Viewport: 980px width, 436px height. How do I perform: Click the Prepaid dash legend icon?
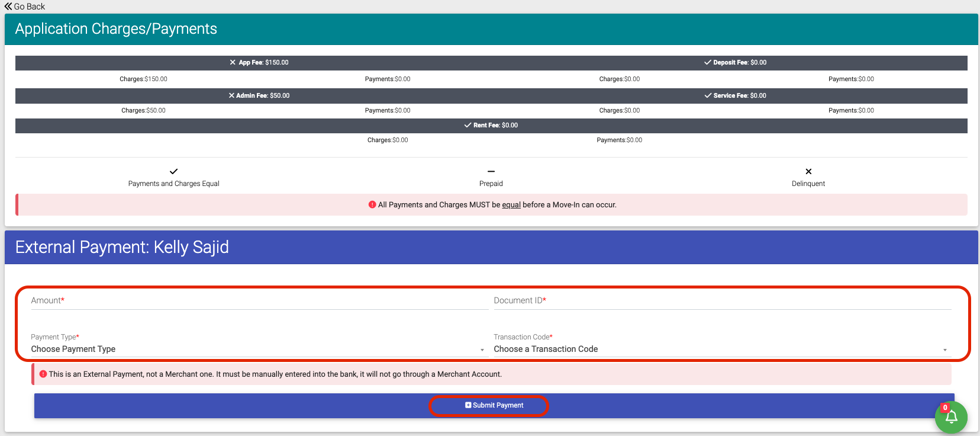click(491, 172)
